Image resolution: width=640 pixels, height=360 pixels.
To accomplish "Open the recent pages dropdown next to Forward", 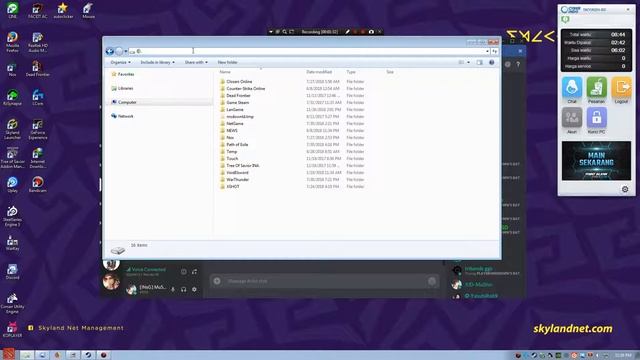I will tap(126, 51).
